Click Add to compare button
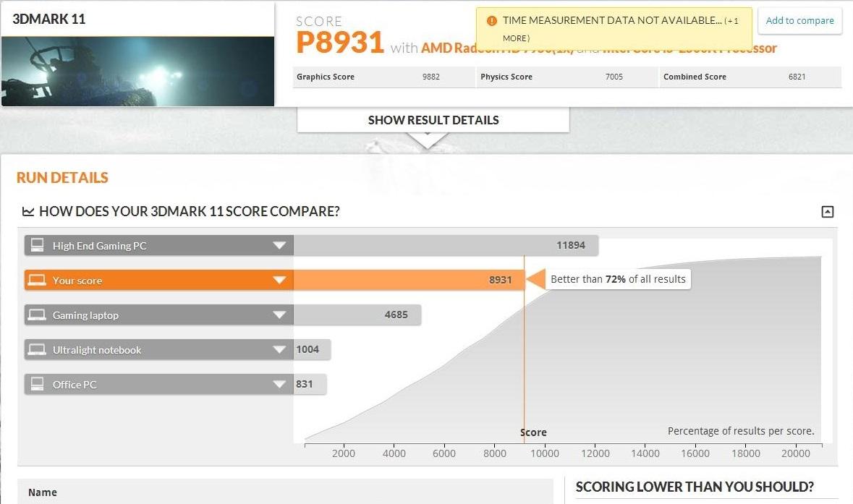 [x=799, y=21]
